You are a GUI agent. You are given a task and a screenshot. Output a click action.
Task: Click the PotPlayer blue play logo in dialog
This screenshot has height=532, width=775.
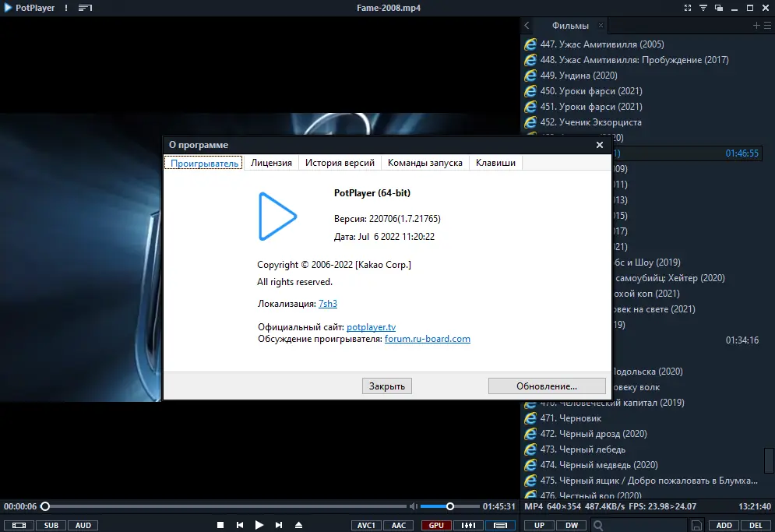277,216
